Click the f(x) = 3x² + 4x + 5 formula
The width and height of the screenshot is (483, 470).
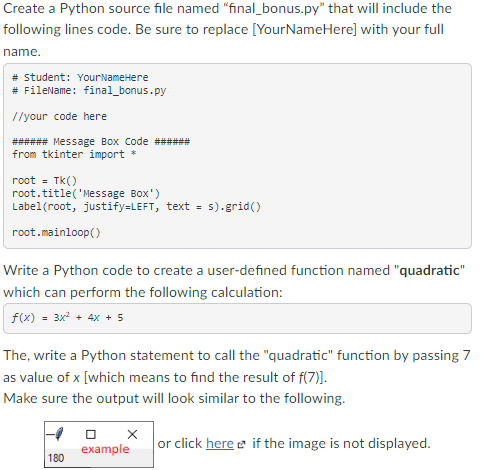tap(68, 317)
